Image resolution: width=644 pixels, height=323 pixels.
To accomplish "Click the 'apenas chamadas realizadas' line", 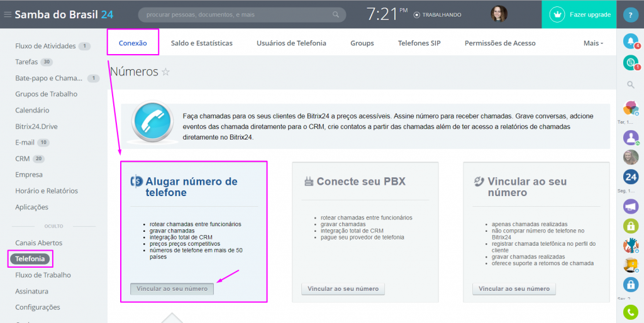I will [x=530, y=224].
